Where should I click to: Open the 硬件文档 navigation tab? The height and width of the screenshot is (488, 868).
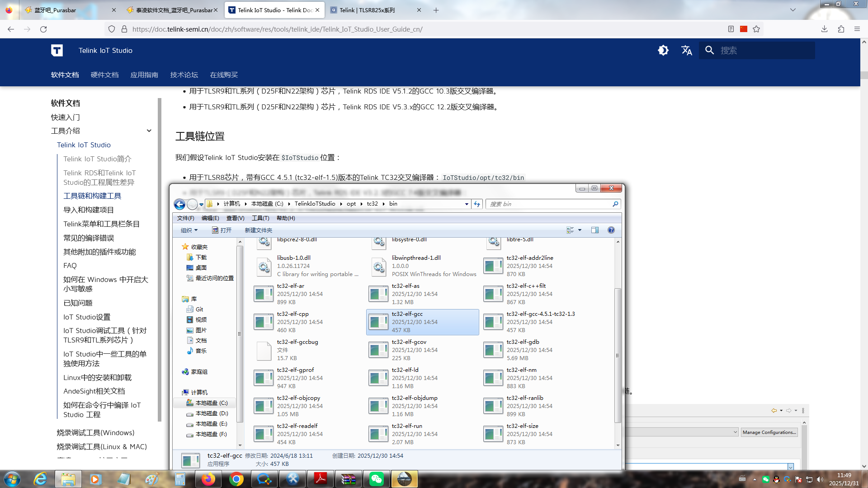(x=104, y=75)
